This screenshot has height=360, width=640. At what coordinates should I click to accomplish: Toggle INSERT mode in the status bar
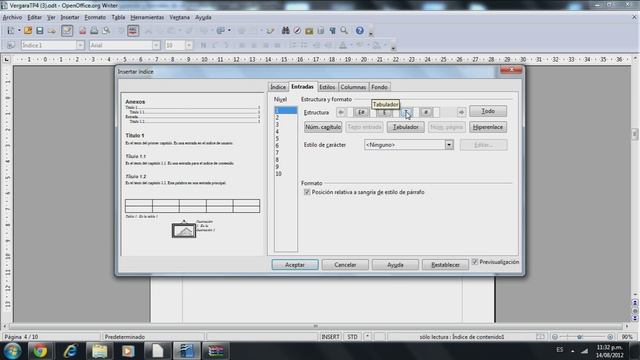330,337
